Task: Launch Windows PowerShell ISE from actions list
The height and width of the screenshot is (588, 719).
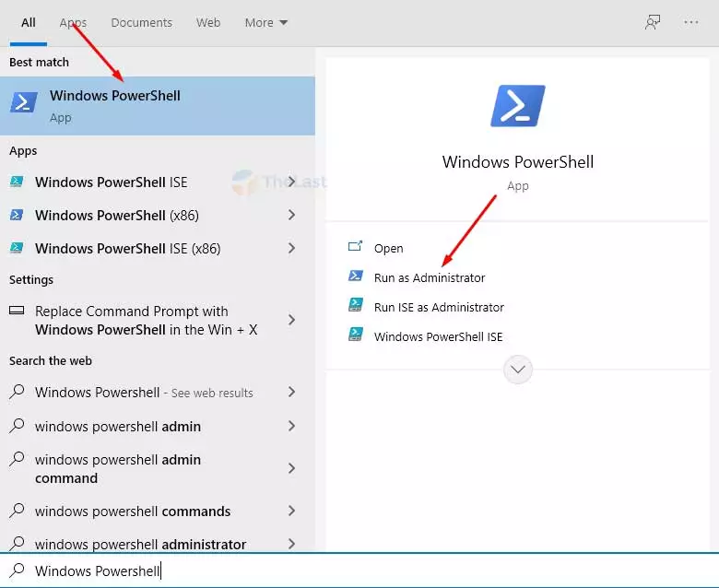Action: 438,336
